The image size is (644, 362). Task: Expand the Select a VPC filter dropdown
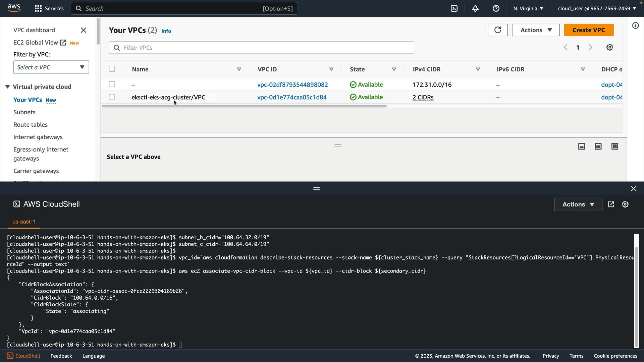(x=51, y=67)
